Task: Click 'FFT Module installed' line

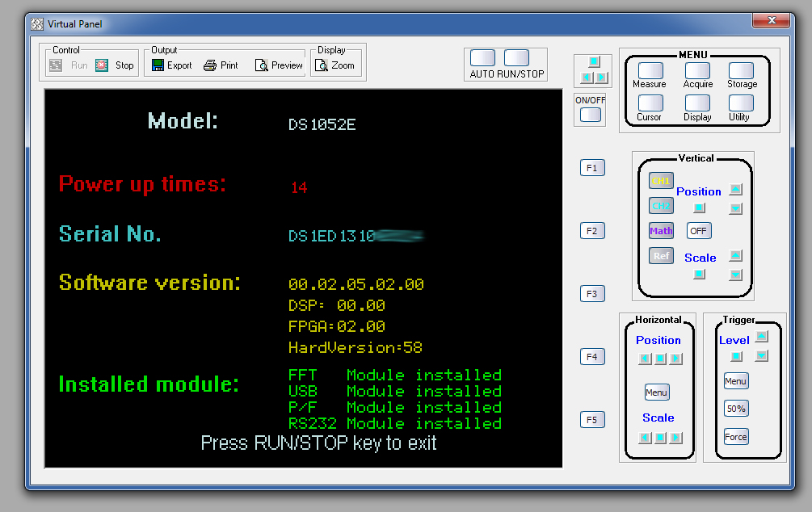Action: 395,375
